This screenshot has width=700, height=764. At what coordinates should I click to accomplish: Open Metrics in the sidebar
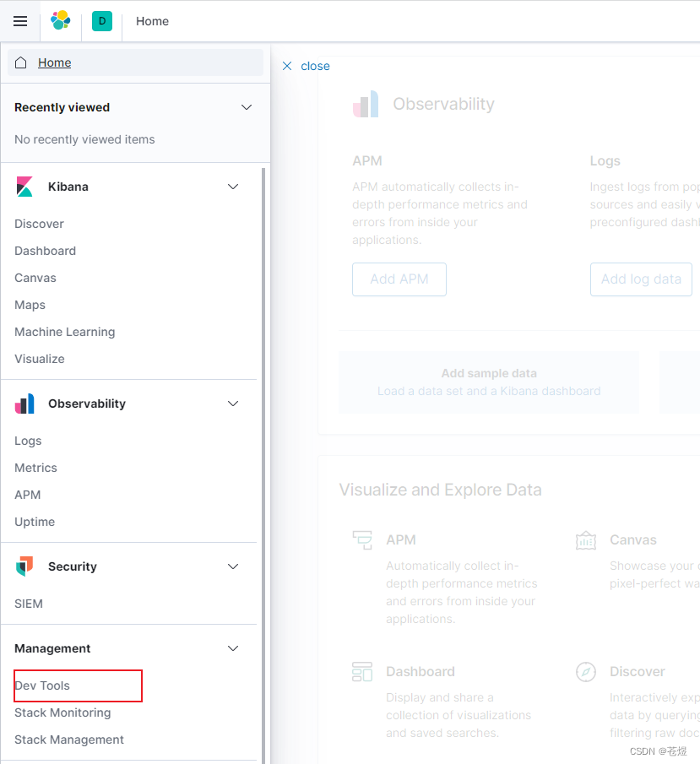coord(35,468)
